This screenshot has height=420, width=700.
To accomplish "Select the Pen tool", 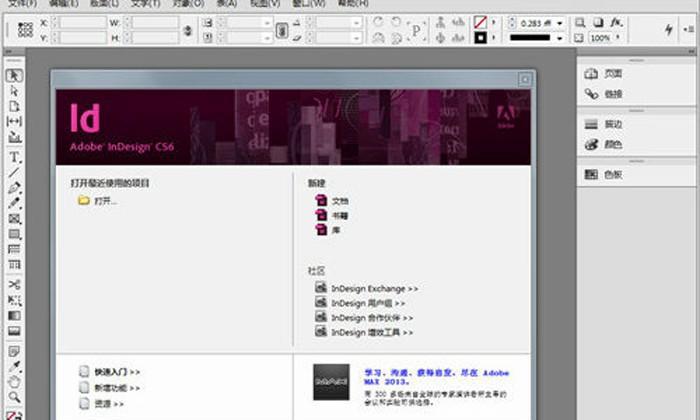I will 14,188.
